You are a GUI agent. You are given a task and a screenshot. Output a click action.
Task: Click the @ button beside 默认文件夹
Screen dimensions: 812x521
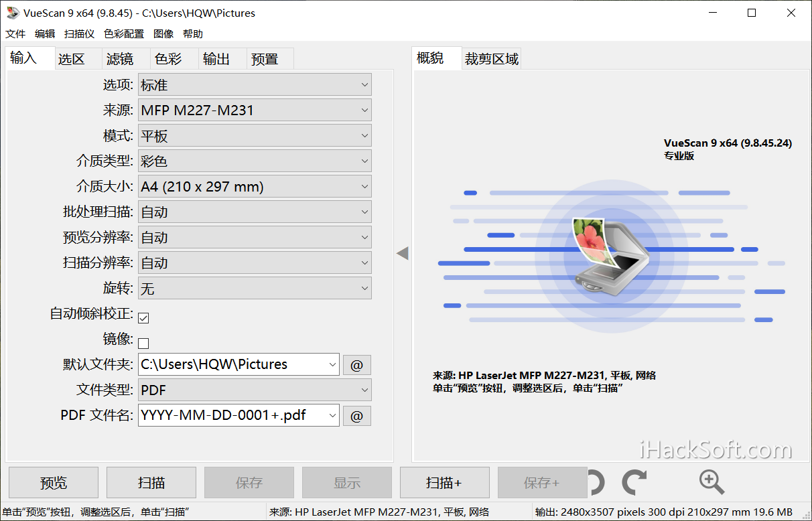(357, 365)
